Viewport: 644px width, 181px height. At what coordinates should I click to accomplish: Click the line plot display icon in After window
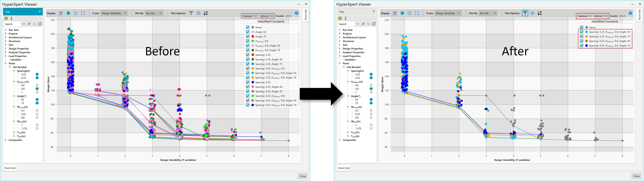pyautogui.click(x=395, y=13)
